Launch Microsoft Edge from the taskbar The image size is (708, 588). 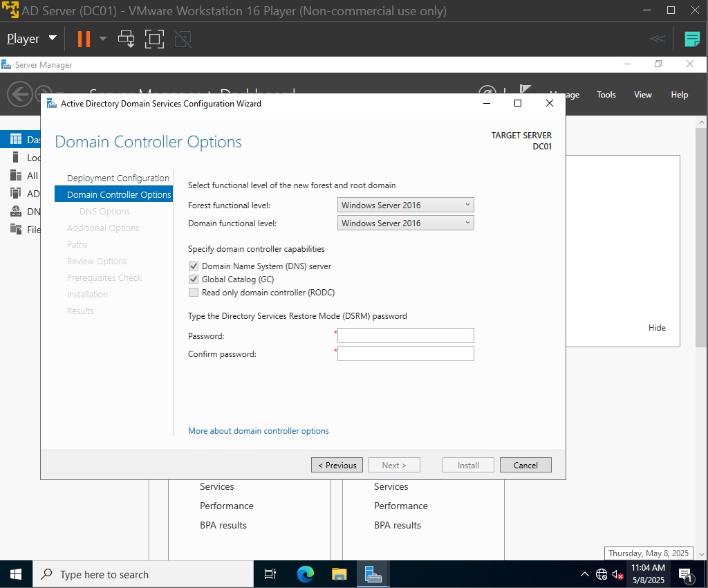[x=305, y=574]
